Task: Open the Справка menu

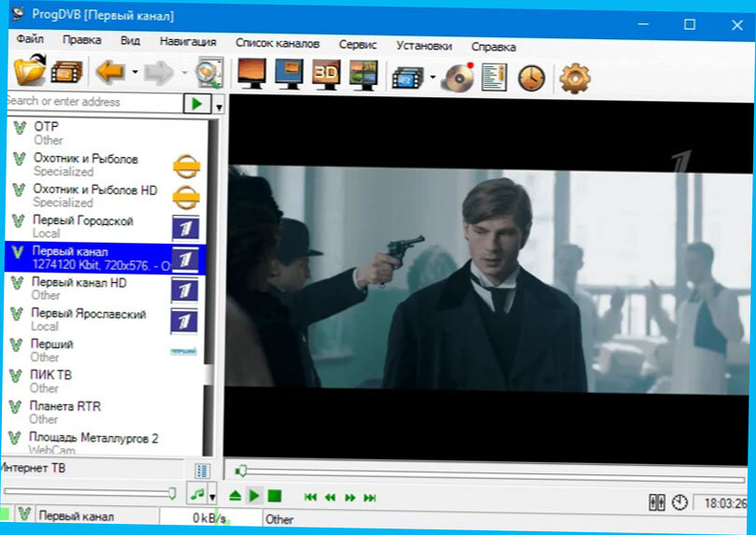Action: coord(493,47)
